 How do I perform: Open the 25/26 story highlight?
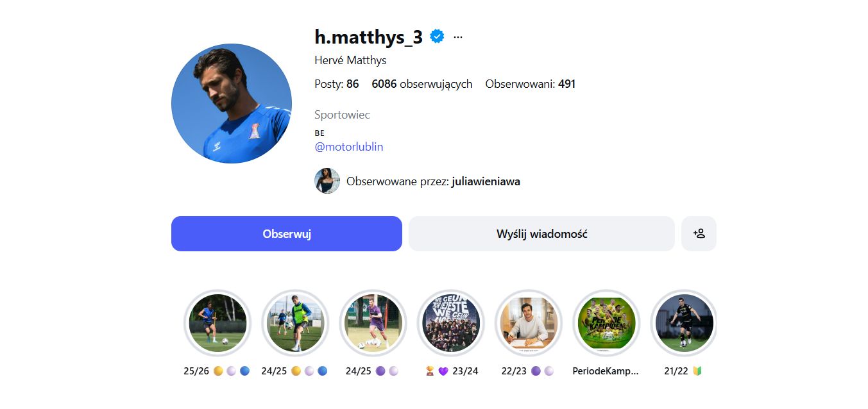pyautogui.click(x=217, y=323)
